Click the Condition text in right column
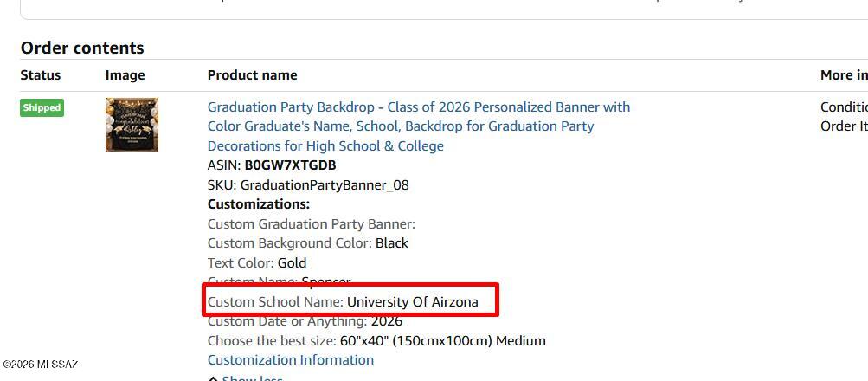Screen dimensions: 868x381 [x=844, y=107]
